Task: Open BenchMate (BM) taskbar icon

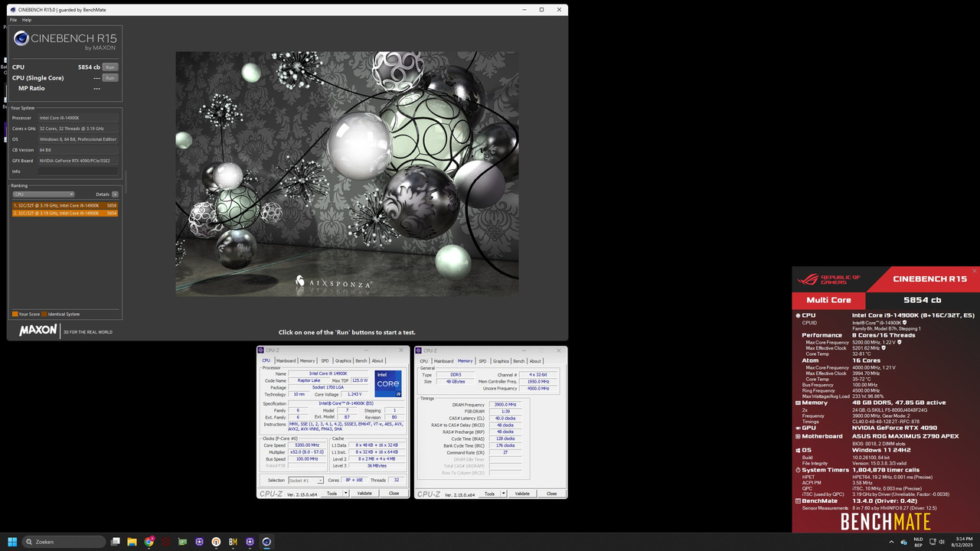Action: [233, 542]
